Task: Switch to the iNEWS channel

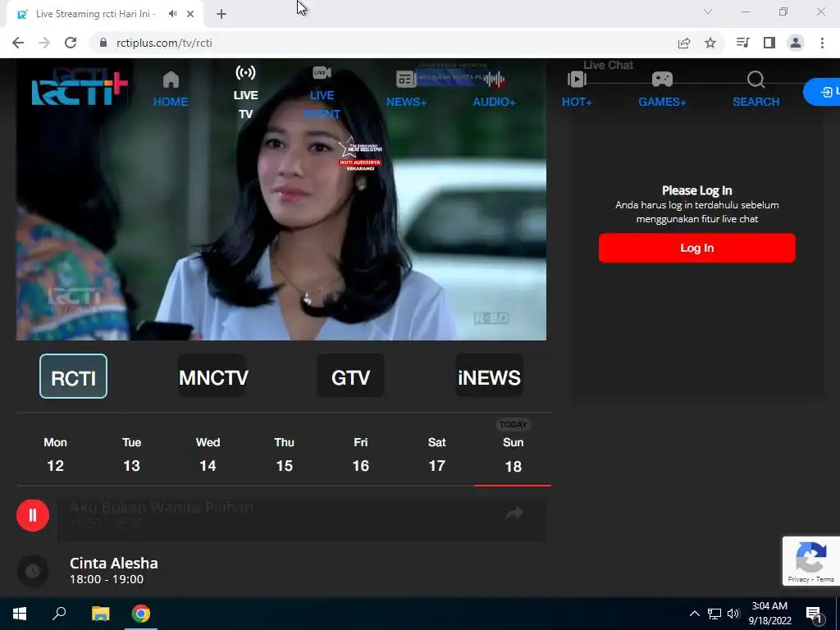Action: click(489, 376)
